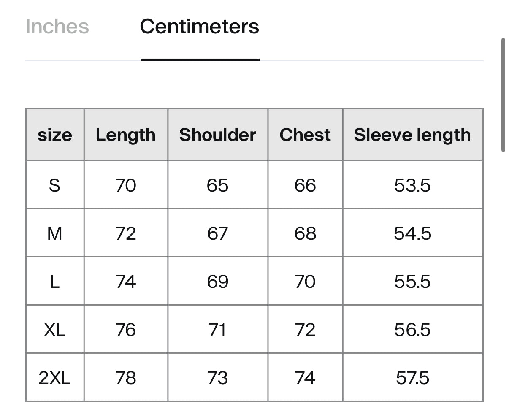The width and height of the screenshot is (509, 420).
Task: Click the Sleeve length column header
Action: tap(412, 135)
